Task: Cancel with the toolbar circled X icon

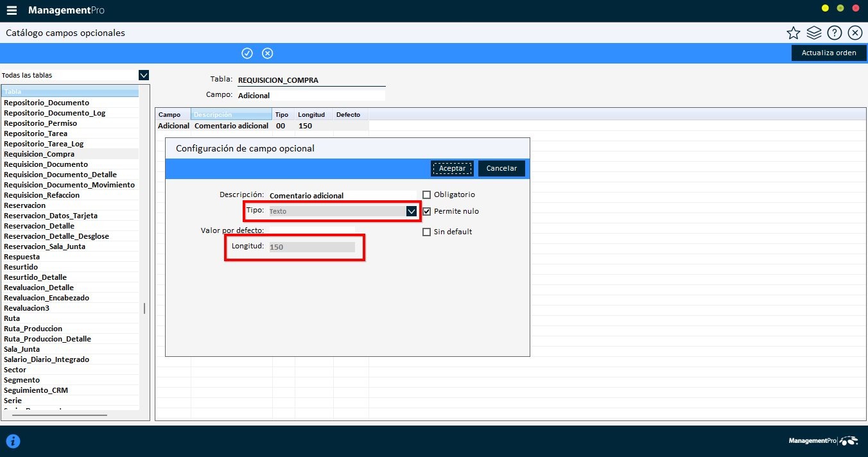Action: [x=268, y=53]
